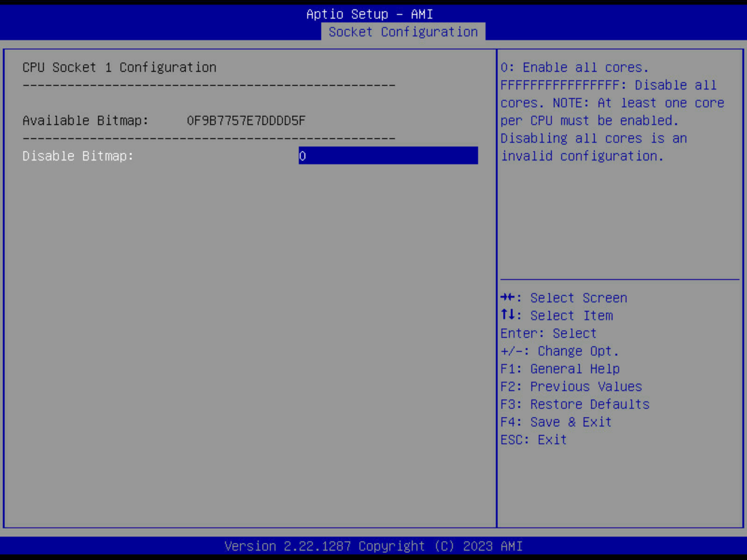Click the Disable Bitmap input field

pos(388,156)
